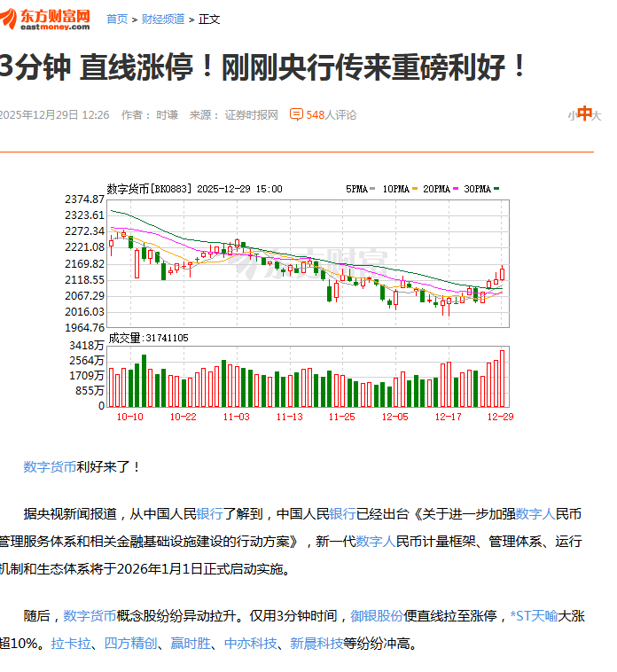
Task: Click the 5PMA legend label
Action: (357, 189)
